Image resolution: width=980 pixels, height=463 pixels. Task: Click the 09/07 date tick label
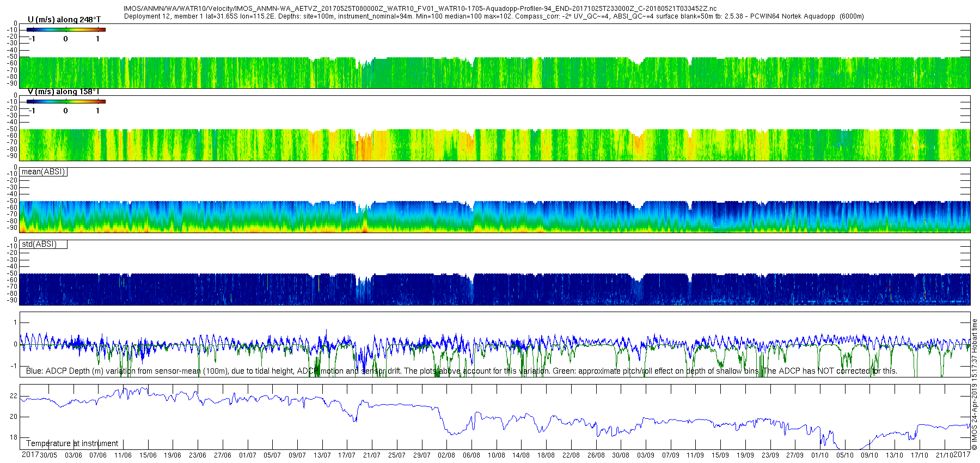[x=297, y=455]
